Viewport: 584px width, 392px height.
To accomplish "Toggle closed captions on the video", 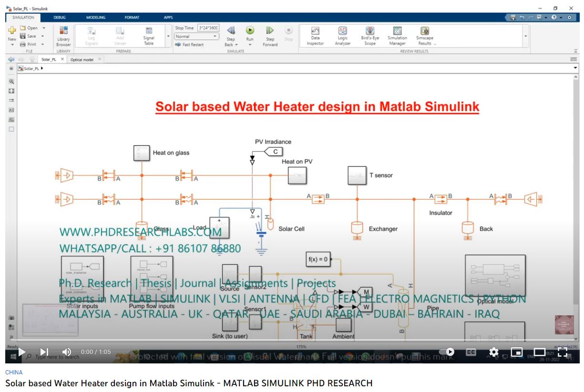I will (x=471, y=352).
